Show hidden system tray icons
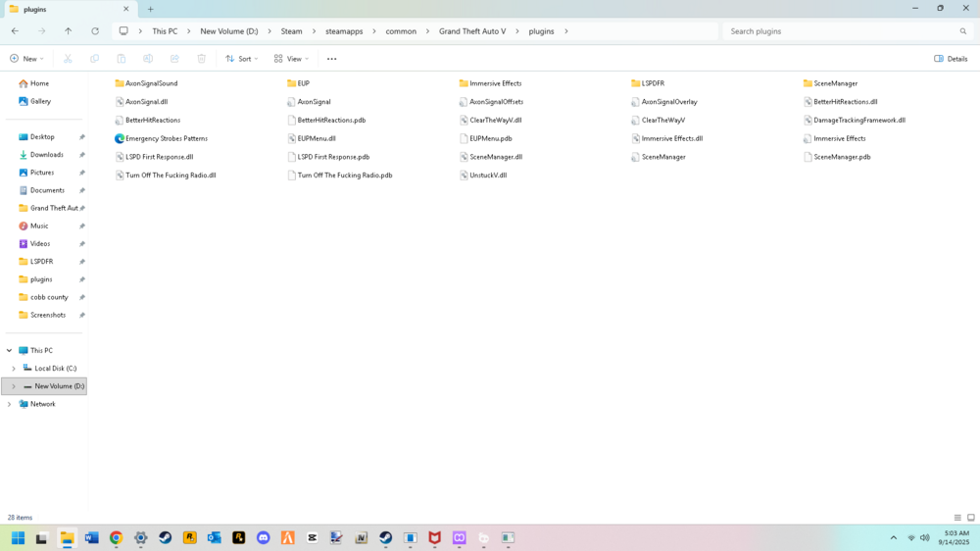The width and height of the screenshot is (980, 551). click(893, 538)
